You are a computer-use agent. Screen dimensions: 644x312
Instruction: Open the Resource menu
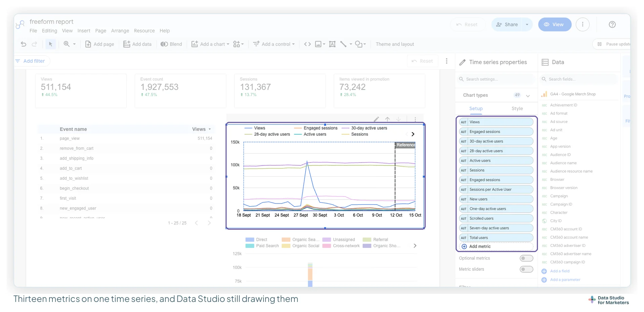coord(144,31)
